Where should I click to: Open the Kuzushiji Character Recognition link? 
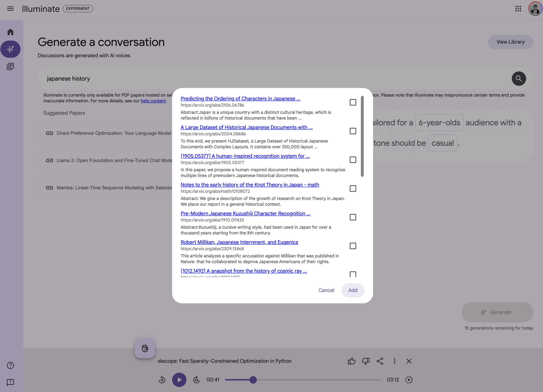click(245, 213)
